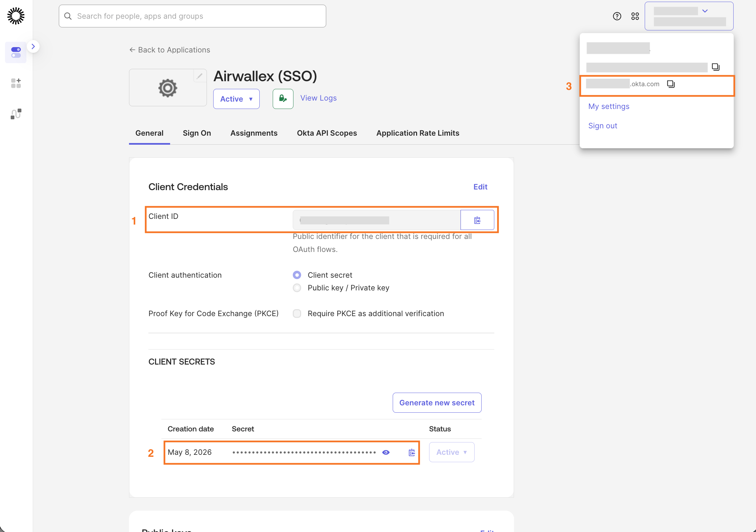Expand the sidebar with the chevron button

[x=33, y=46]
